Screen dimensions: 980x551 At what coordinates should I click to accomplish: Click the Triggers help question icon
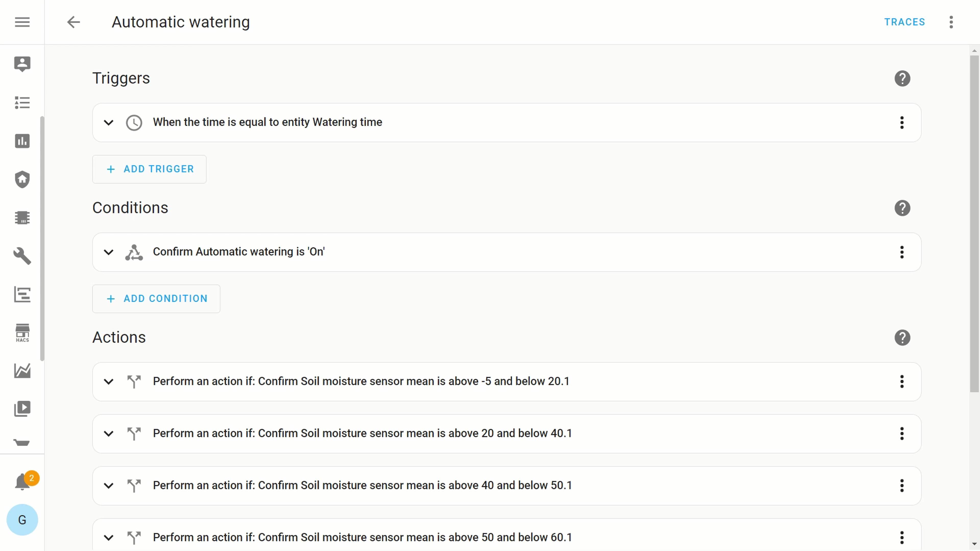point(902,78)
